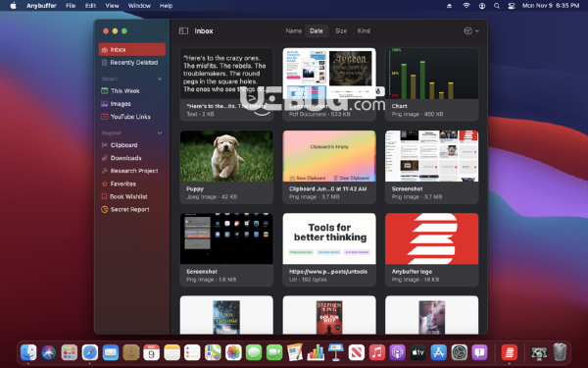The image size is (588, 368).
Task: Select the Screenshot 1.8 MB card
Action: tap(226, 249)
